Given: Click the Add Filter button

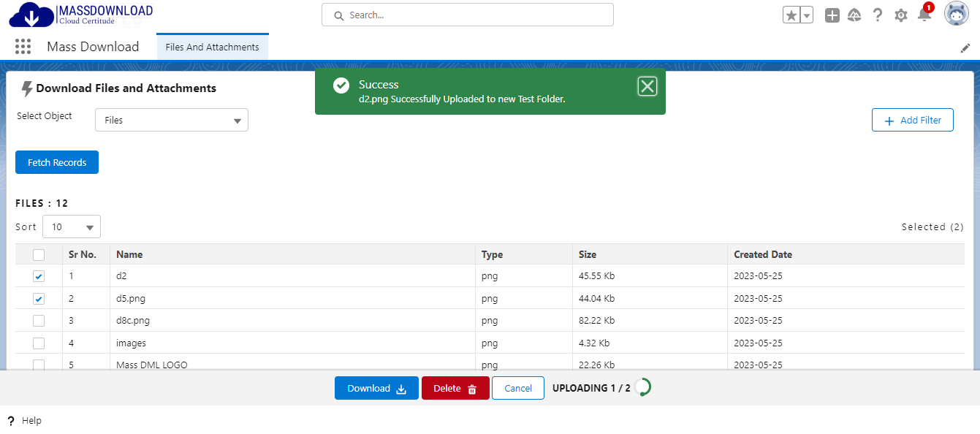Looking at the screenshot, I should pos(912,121).
